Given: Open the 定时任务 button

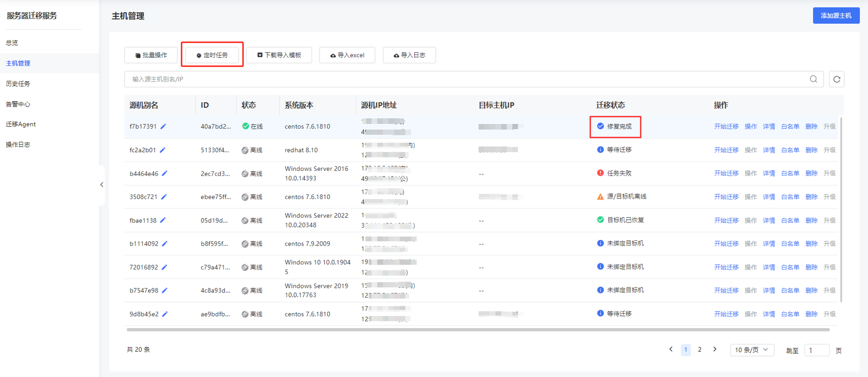Looking at the screenshot, I should click(x=212, y=55).
